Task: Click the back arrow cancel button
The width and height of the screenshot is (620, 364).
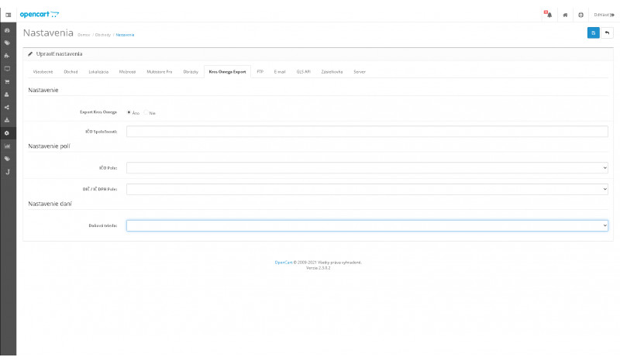Action: 607,33
